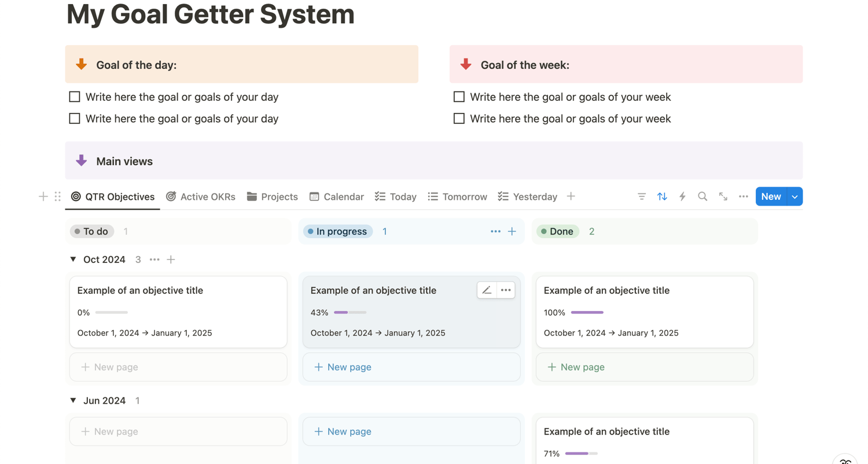
Task: Switch to the Yesterday tab
Action: (527, 196)
